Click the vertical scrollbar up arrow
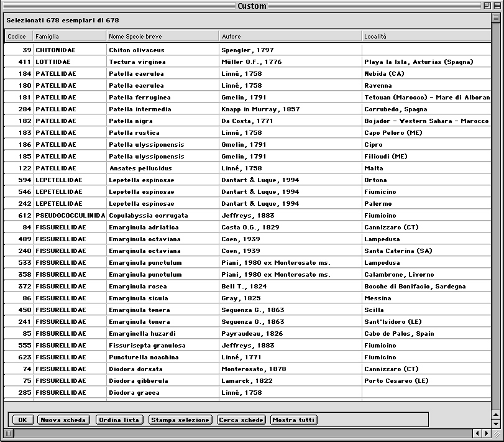Screen dimensions: 504x442 (496, 415)
